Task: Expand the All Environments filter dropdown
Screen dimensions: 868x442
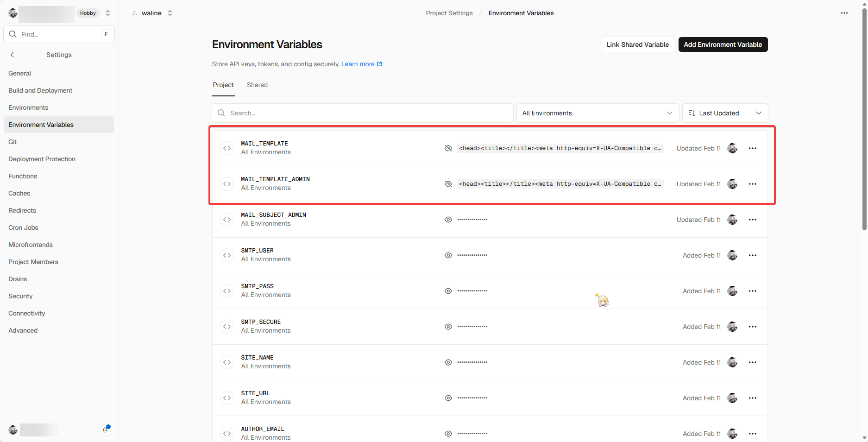Action: 597,113
